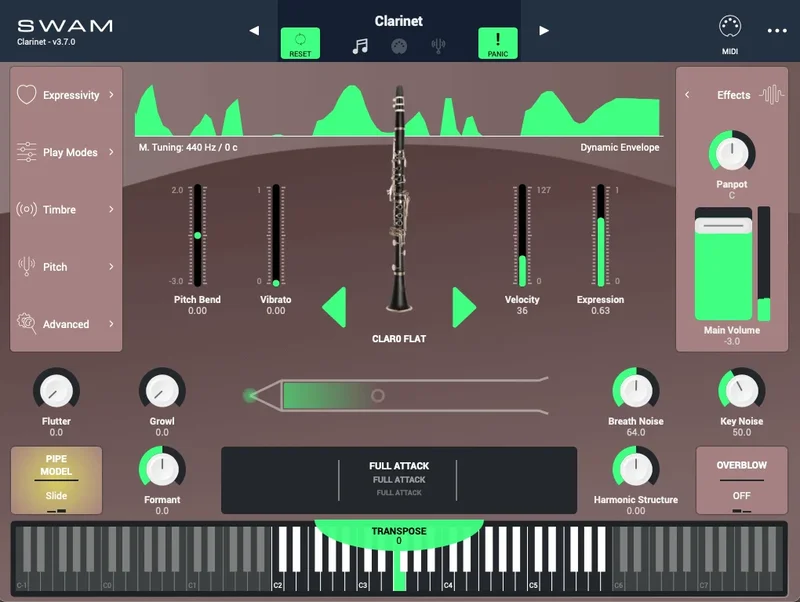Click the Flutter knob

pyautogui.click(x=56, y=390)
